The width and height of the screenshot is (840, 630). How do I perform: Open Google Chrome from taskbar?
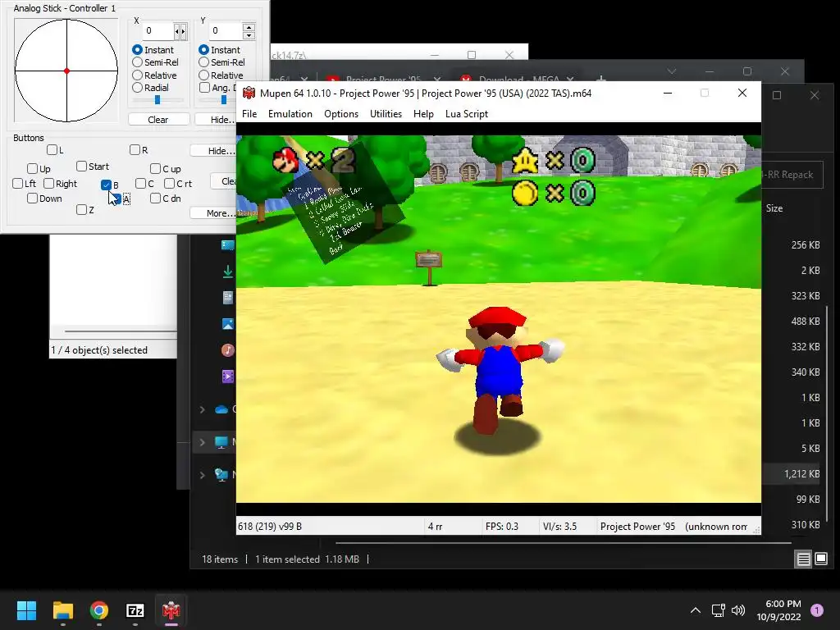coord(99,610)
